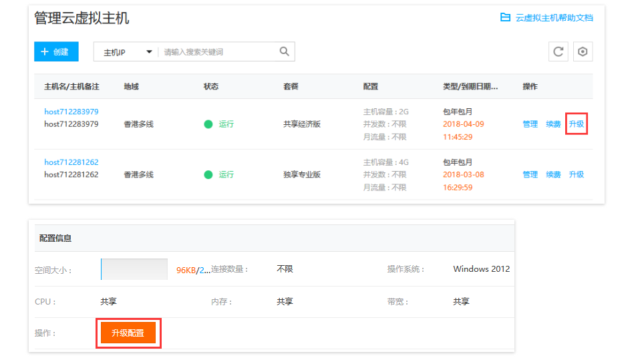Viewport: 644px width, 362px height.
Task: Click 管理 for host712281262
Action: coord(530,174)
